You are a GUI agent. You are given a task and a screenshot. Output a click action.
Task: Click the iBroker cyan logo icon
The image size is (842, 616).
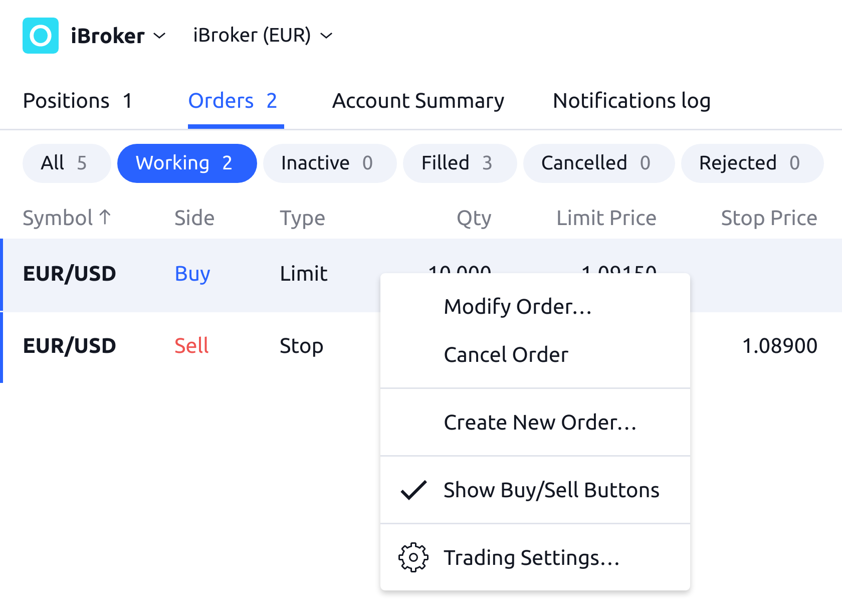click(x=41, y=36)
